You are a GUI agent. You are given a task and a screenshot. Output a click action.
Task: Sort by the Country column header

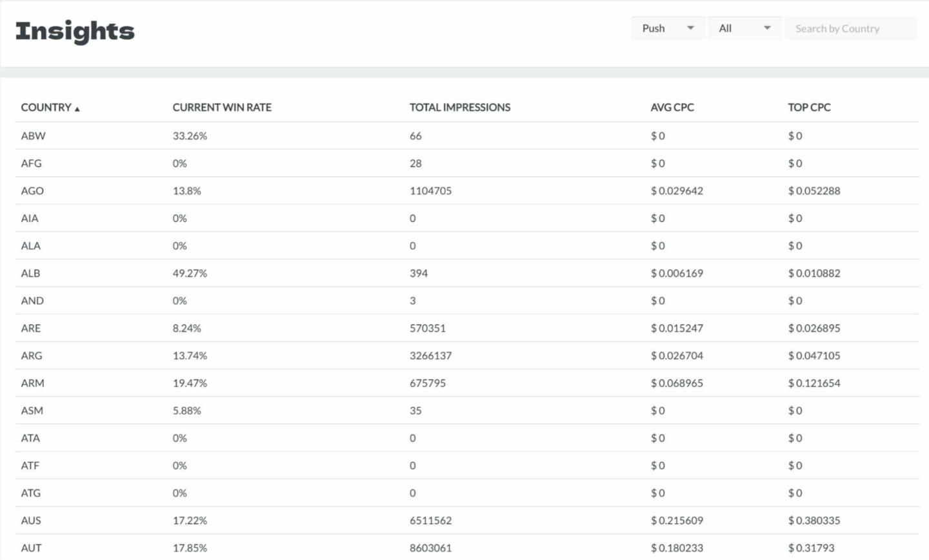click(x=46, y=107)
